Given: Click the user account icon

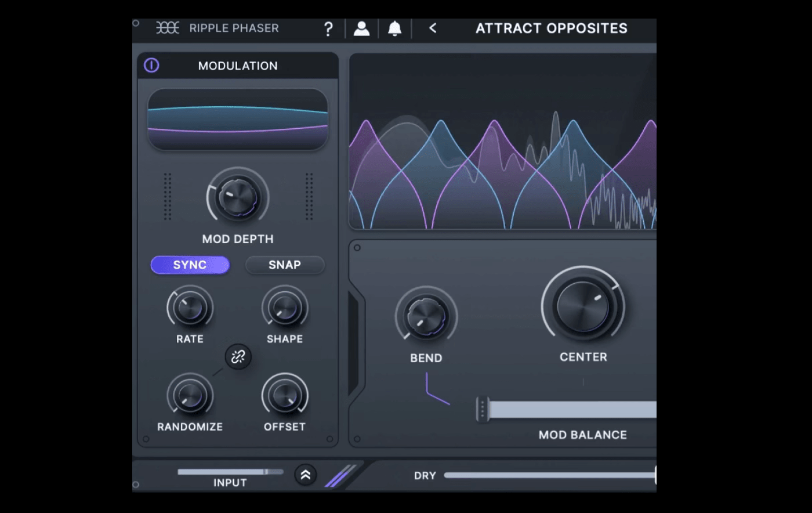Looking at the screenshot, I should point(361,28).
